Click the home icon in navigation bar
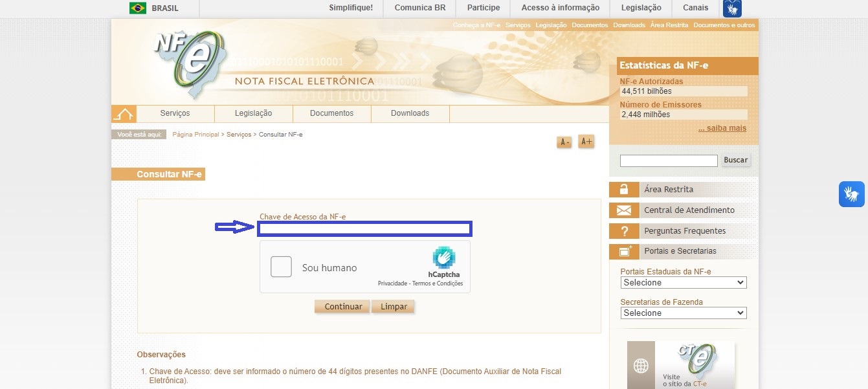The image size is (868, 389). pyautogui.click(x=124, y=113)
